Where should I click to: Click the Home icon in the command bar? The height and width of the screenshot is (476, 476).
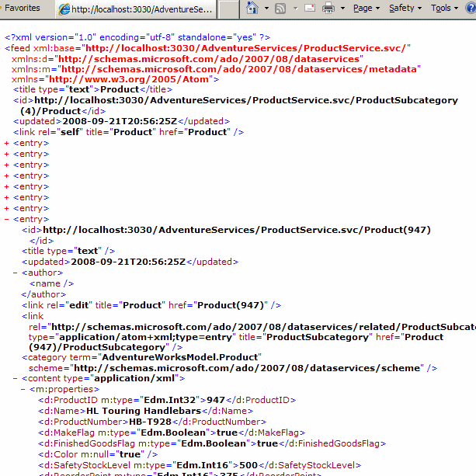(x=252, y=9)
